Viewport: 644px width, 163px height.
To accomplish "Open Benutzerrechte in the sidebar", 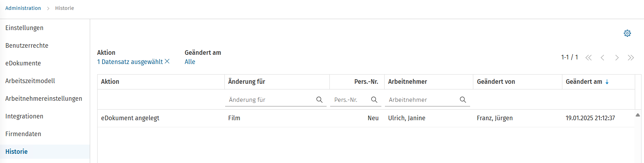I will 27,46.
